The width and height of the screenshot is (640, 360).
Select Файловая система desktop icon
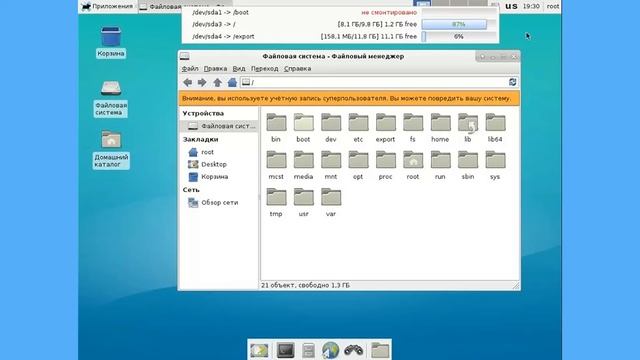click(111, 99)
